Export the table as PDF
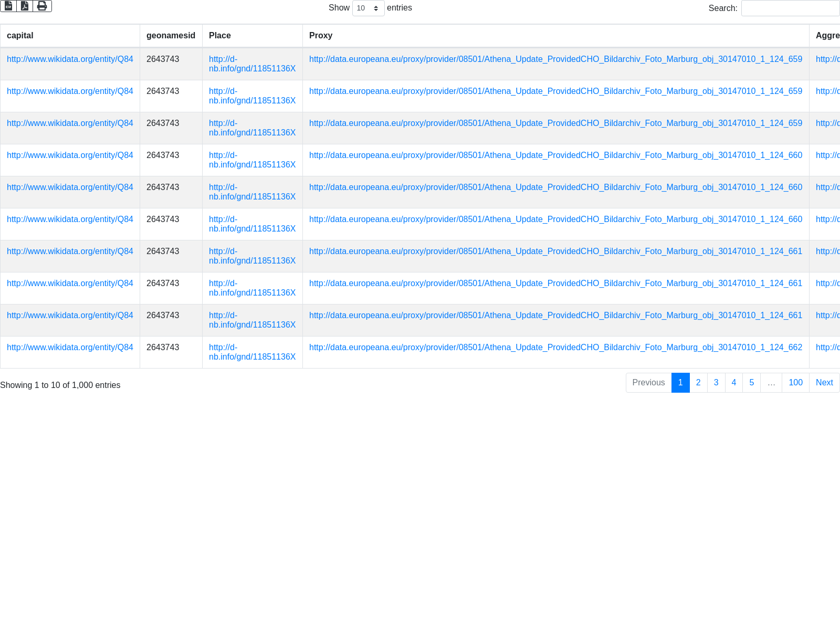Viewport: 840px width, 630px height. [x=25, y=6]
